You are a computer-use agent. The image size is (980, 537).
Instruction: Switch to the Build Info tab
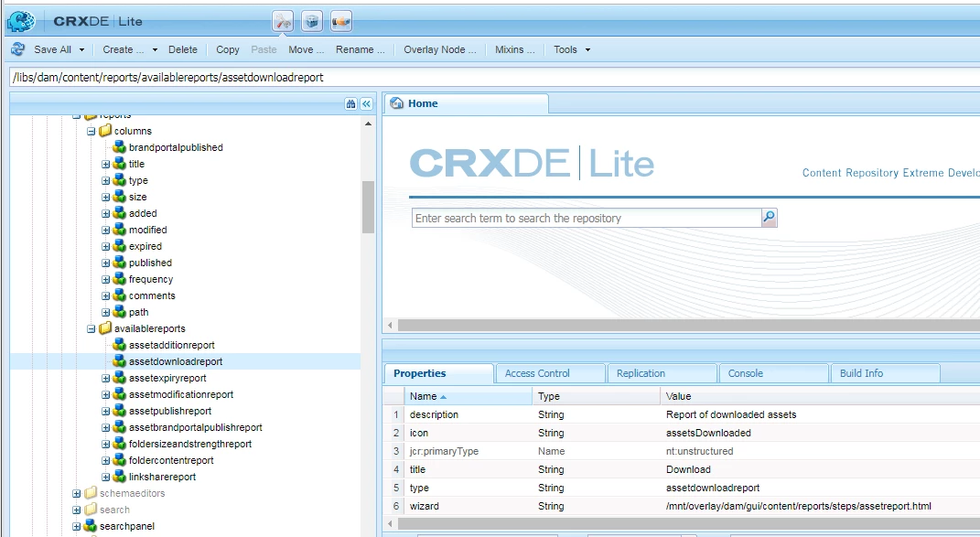884,373
